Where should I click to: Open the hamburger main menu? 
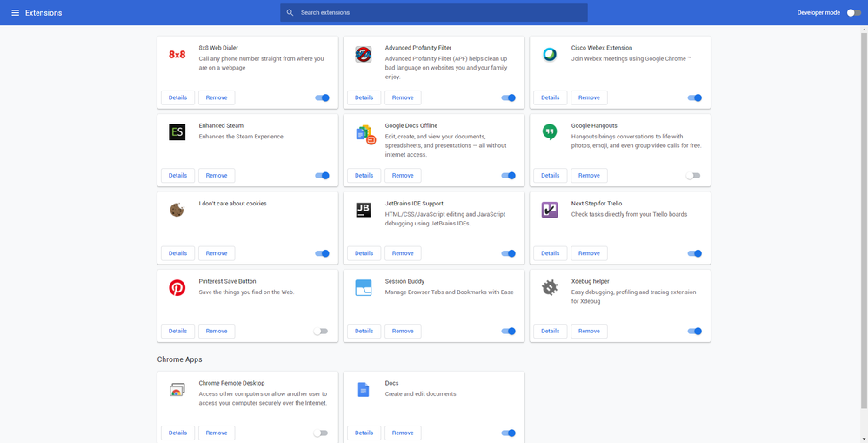[x=15, y=13]
